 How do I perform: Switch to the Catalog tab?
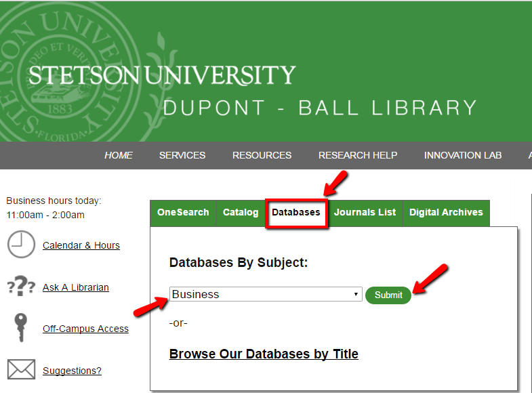coord(241,213)
